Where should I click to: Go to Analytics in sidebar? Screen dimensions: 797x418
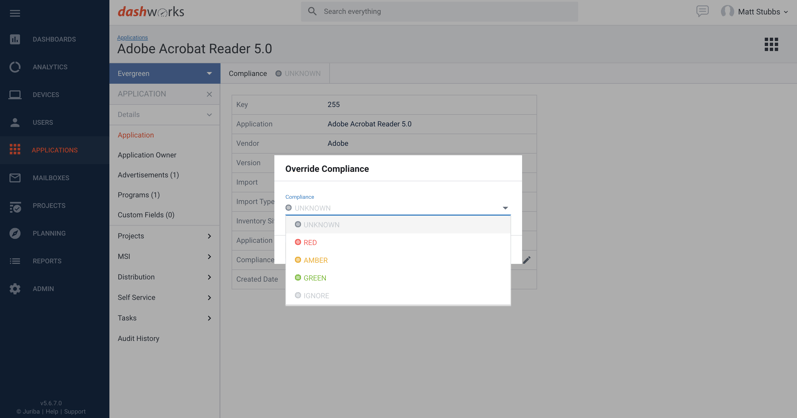pyautogui.click(x=50, y=67)
